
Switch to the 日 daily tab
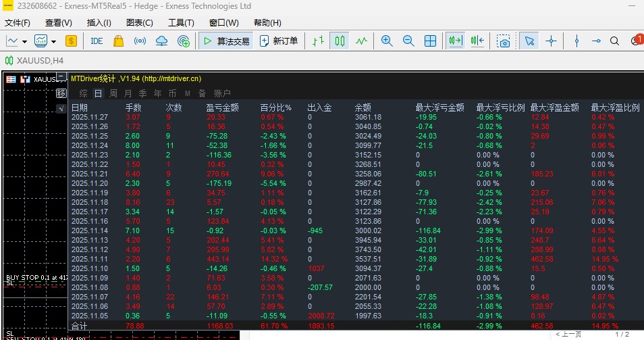pos(98,93)
